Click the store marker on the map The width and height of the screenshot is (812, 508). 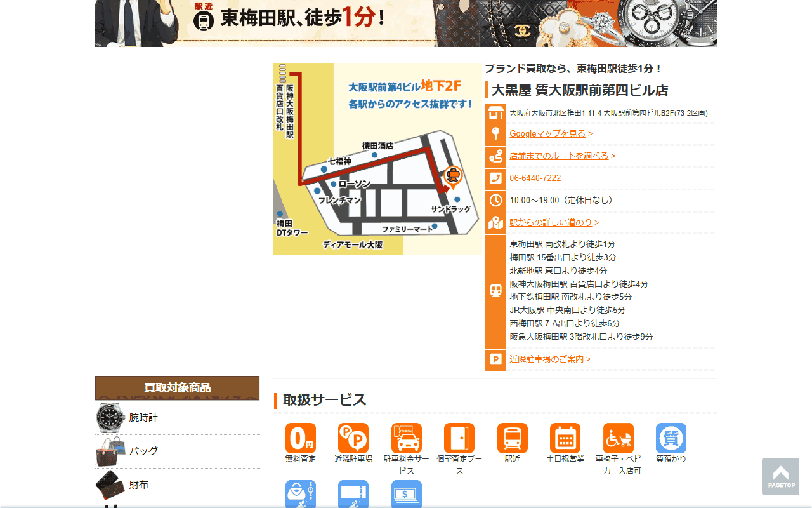coord(453,177)
